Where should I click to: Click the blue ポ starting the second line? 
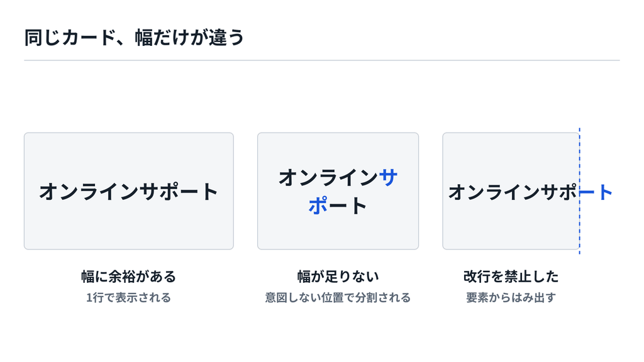(318, 206)
